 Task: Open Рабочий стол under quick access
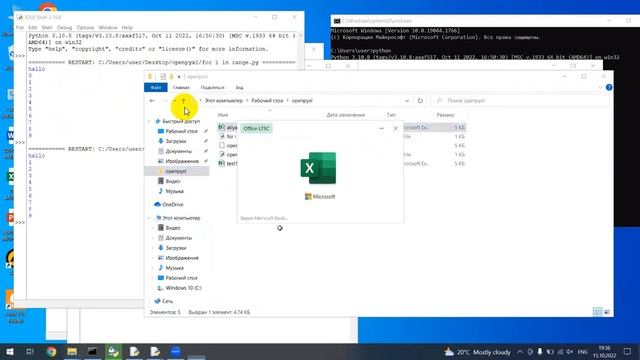click(181, 131)
